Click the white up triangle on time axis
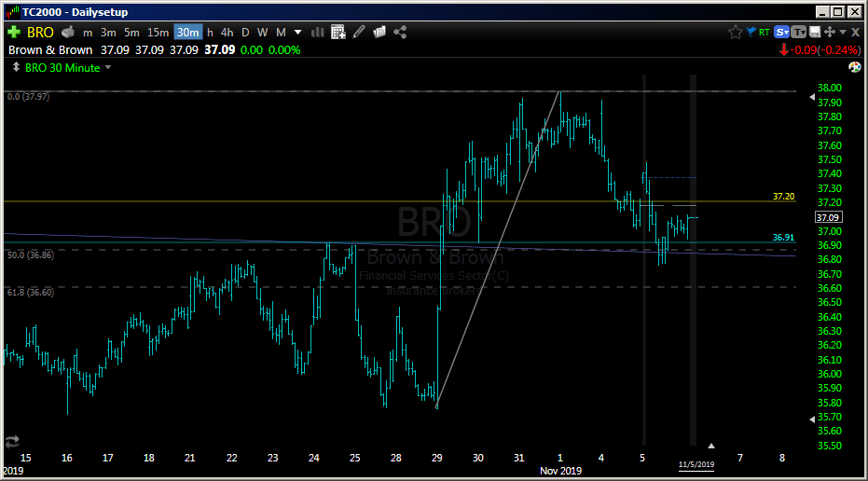The height and width of the screenshot is (481, 868). [x=711, y=446]
